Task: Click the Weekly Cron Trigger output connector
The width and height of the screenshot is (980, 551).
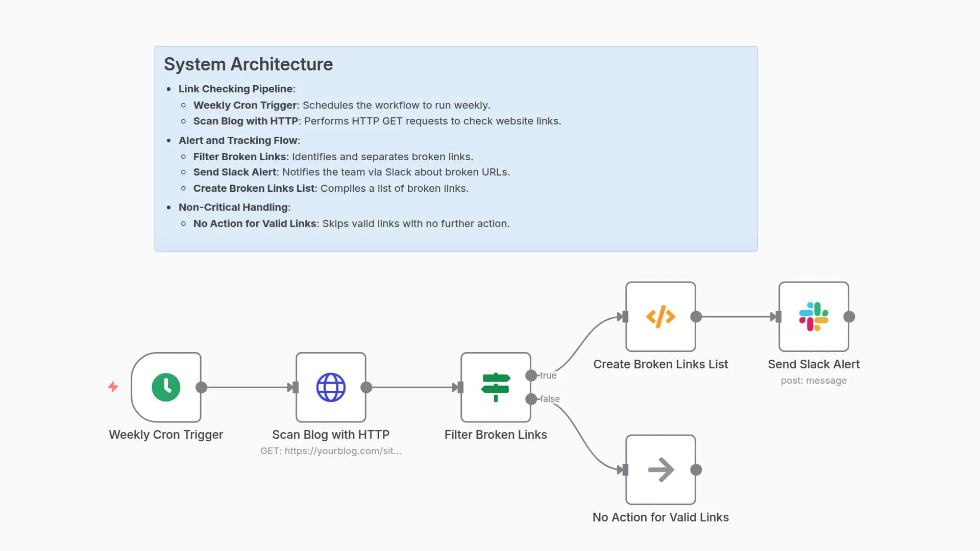Action: (202, 387)
